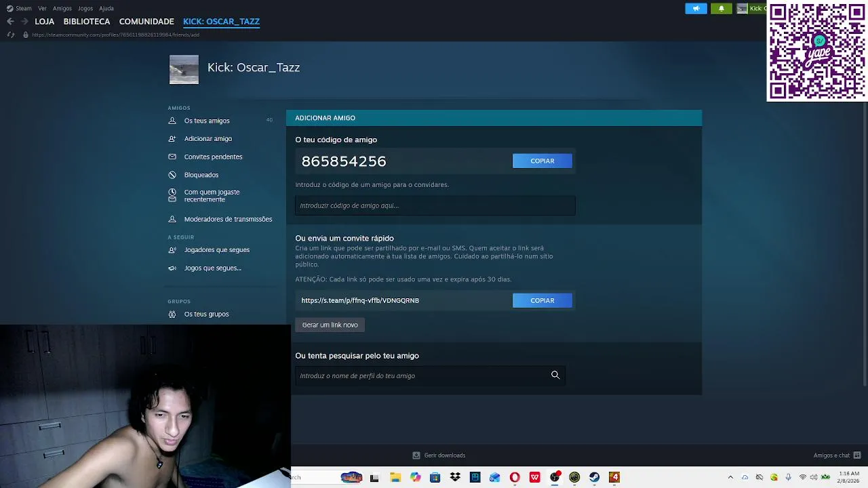Image resolution: width=868 pixels, height=488 pixels.
Task: Open Os teus amigos list
Action: click(x=207, y=121)
